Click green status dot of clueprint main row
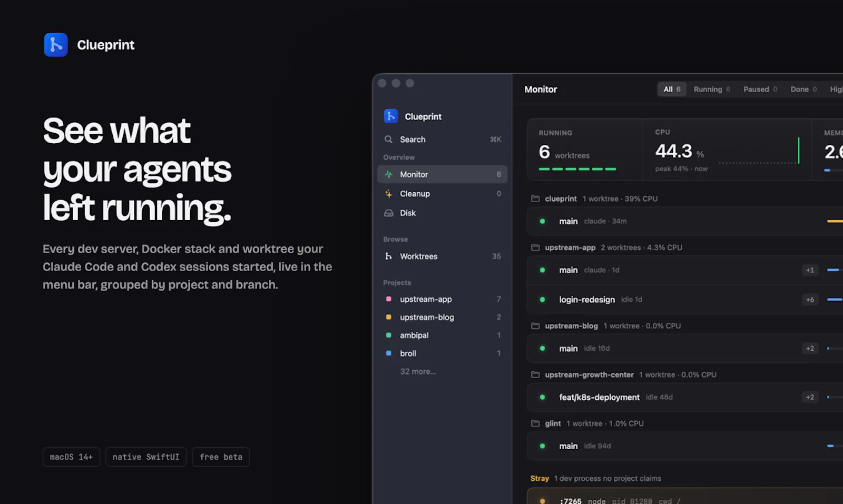This screenshot has height=504, width=843. coord(542,221)
